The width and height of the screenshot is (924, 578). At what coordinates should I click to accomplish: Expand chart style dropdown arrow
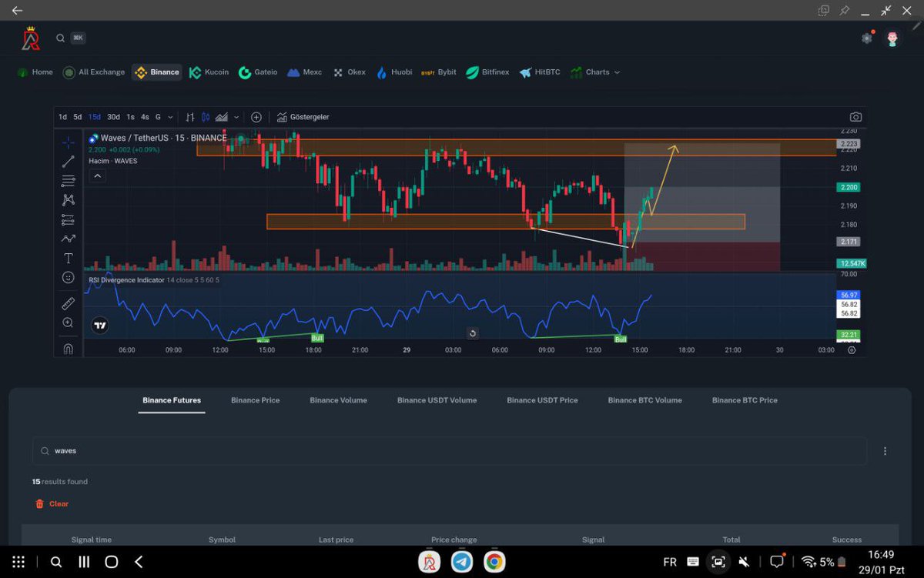click(236, 117)
